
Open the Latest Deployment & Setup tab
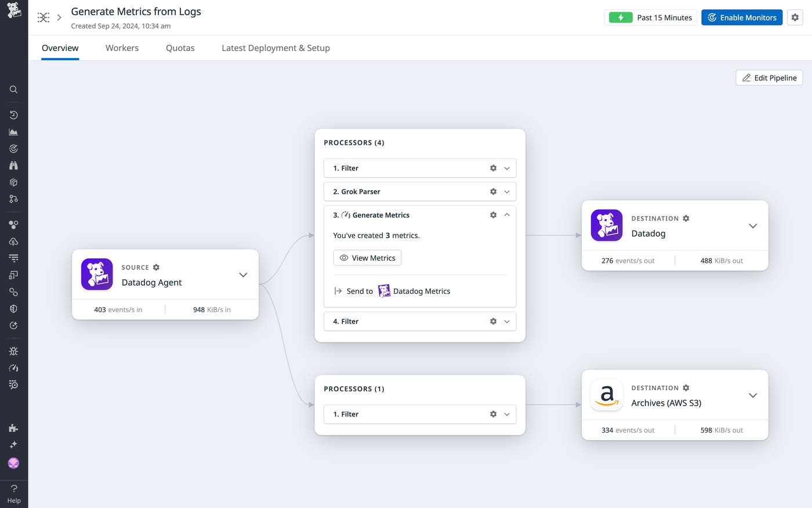tap(275, 48)
